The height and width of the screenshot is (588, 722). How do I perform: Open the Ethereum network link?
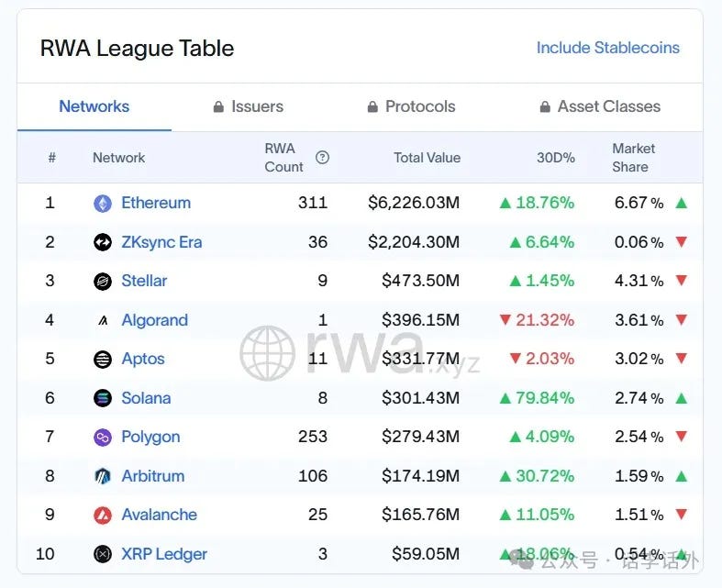pos(156,203)
